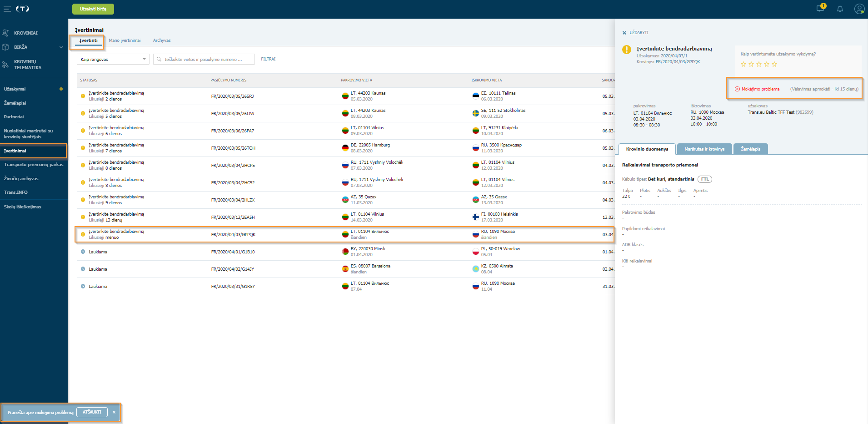Select offer number FR/2020/03/31/G1RSY
Viewport: 868px width, 424px height.
click(233, 287)
